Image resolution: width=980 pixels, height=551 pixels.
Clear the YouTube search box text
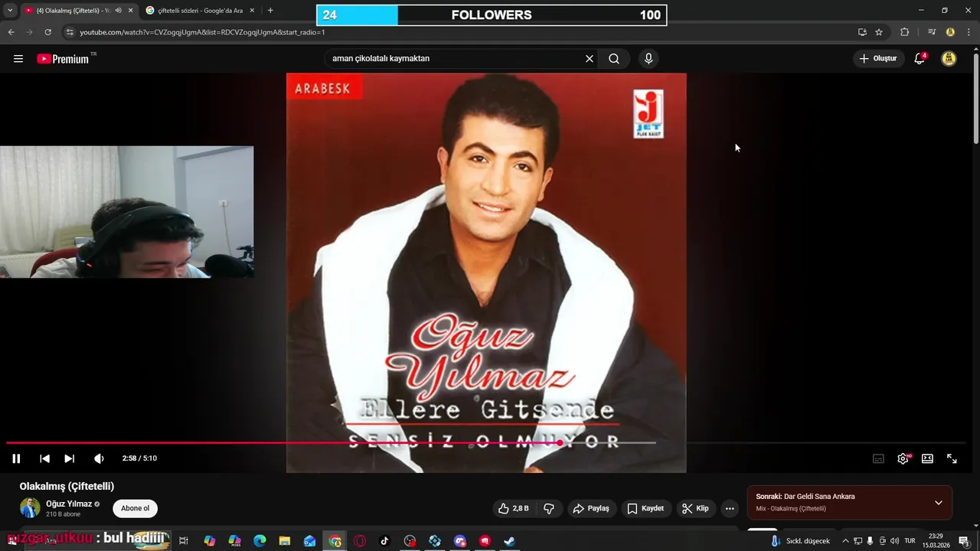590,59
